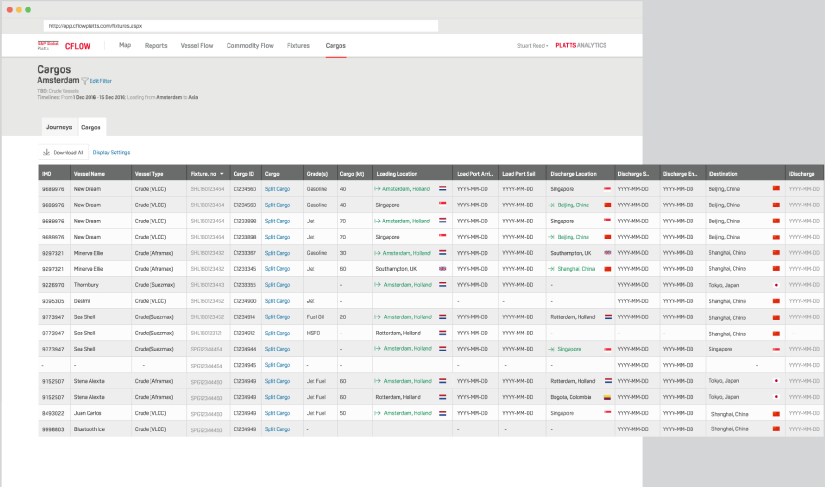Click the sort arrow on Fixture no. column
825x487 pixels.
[x=222, y=174]
